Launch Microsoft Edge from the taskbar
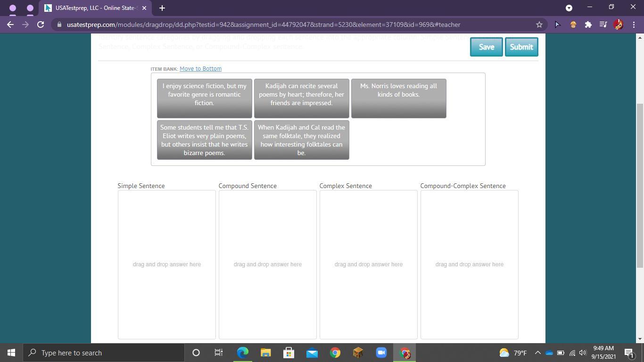 click(x=242, y=353)
